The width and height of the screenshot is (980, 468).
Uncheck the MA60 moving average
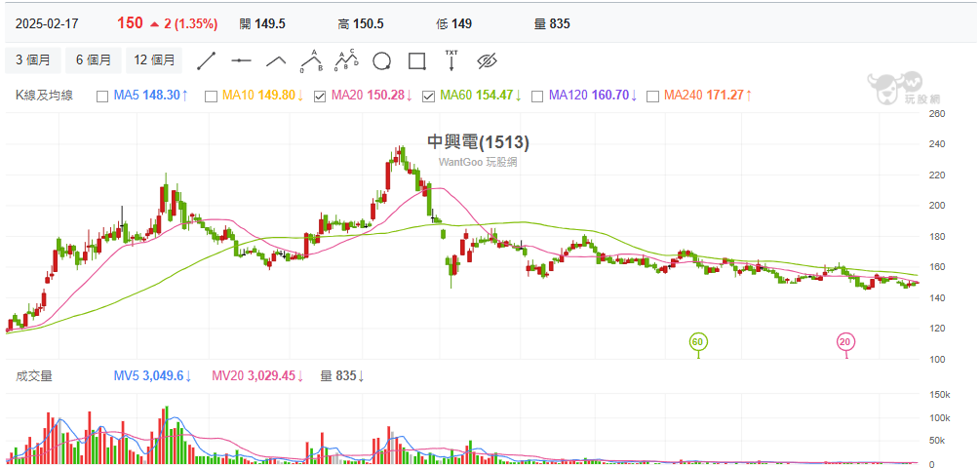point(428,96)
